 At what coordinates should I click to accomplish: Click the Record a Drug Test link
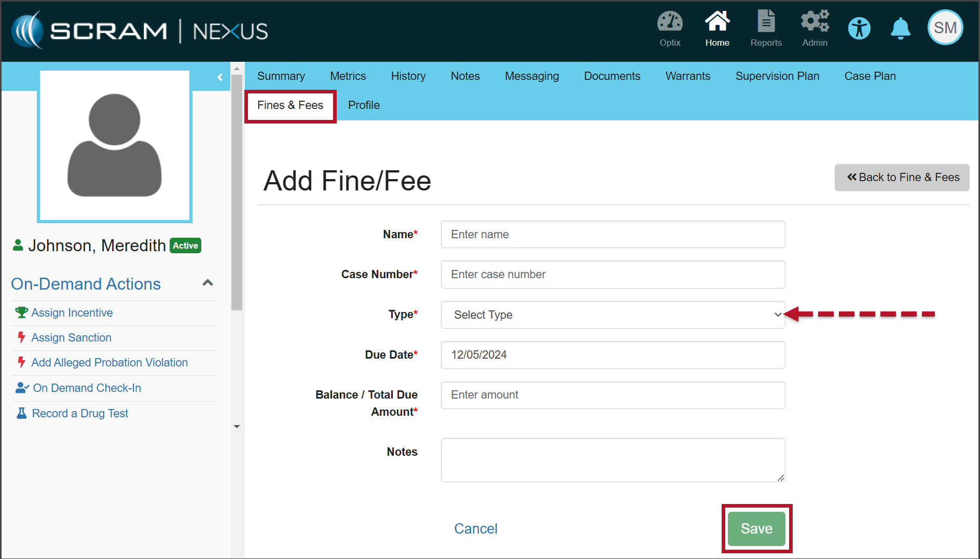click(x=80, y=414)
